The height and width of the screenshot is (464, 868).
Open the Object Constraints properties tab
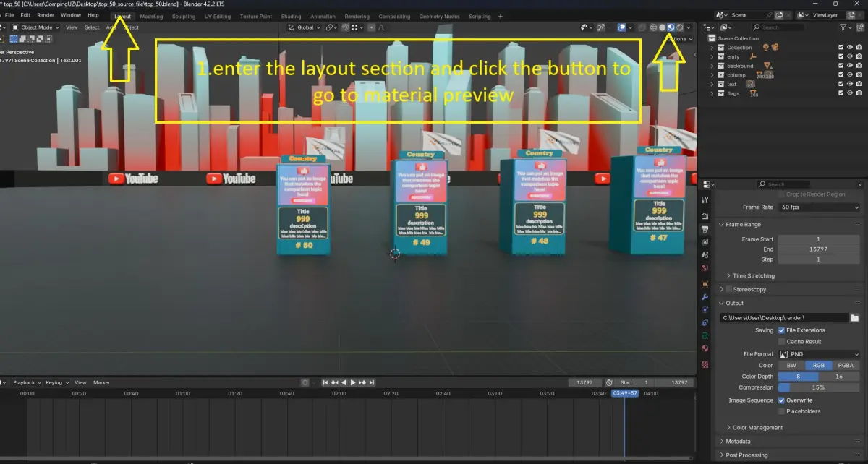(705, 322)
